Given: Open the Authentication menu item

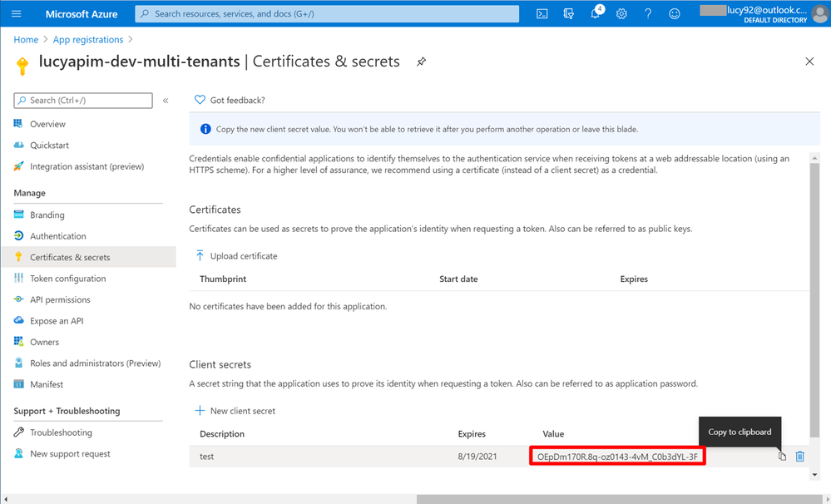Looking at the screenshot, I should click(x=57, y=236).
